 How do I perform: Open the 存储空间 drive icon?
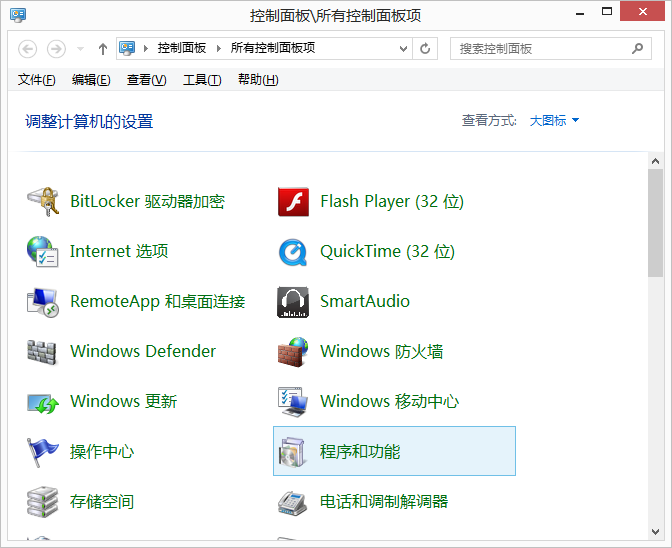coord(42,501)
